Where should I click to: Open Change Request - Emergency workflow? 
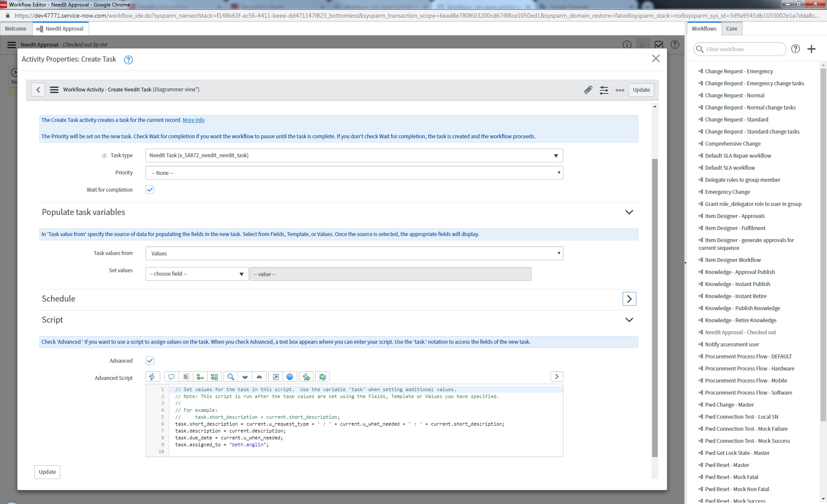[739, 72]
